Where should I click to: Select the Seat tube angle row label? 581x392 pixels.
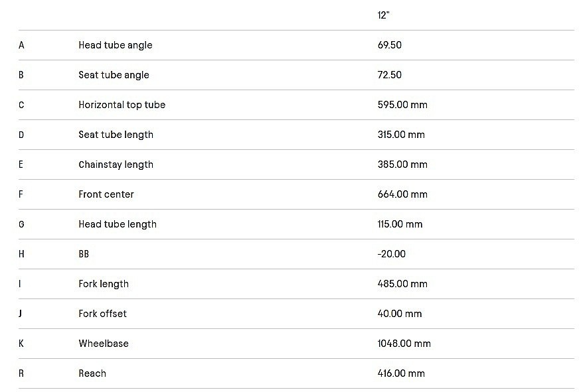(x=114, y=75)
